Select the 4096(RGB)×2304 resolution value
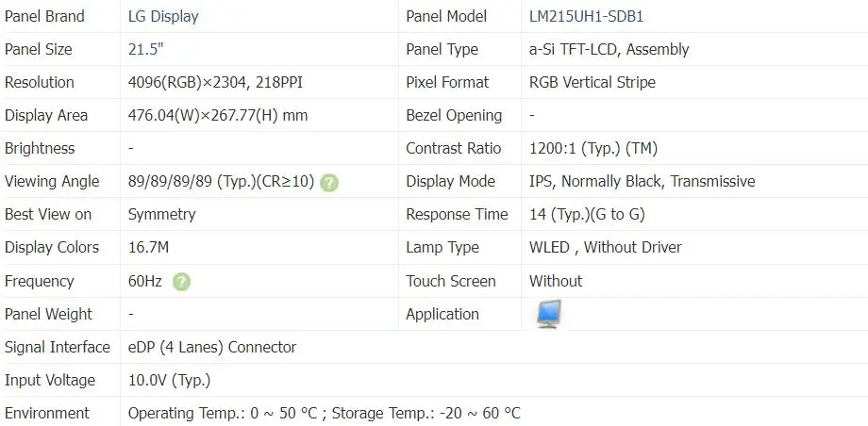This screenshot has height=426, width=868. click(x=215, y=82)
